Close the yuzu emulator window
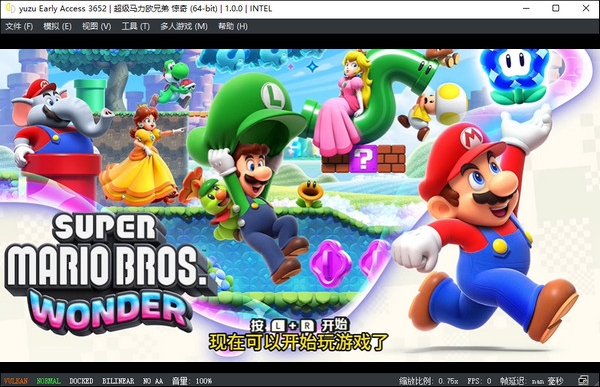 click(585, 8)
